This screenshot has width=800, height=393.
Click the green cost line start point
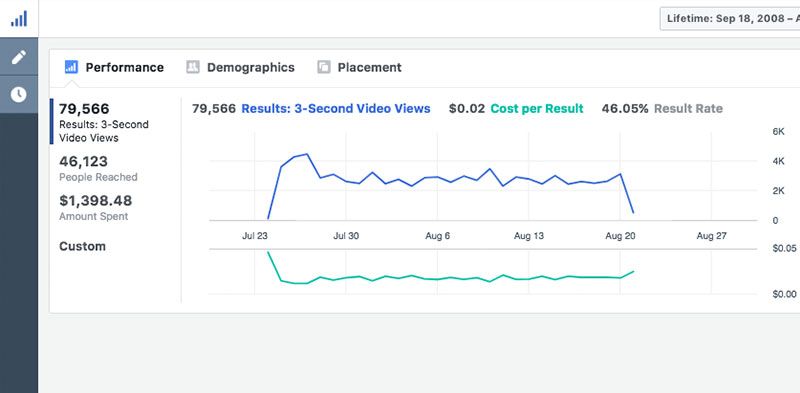(x=268, y=252)
